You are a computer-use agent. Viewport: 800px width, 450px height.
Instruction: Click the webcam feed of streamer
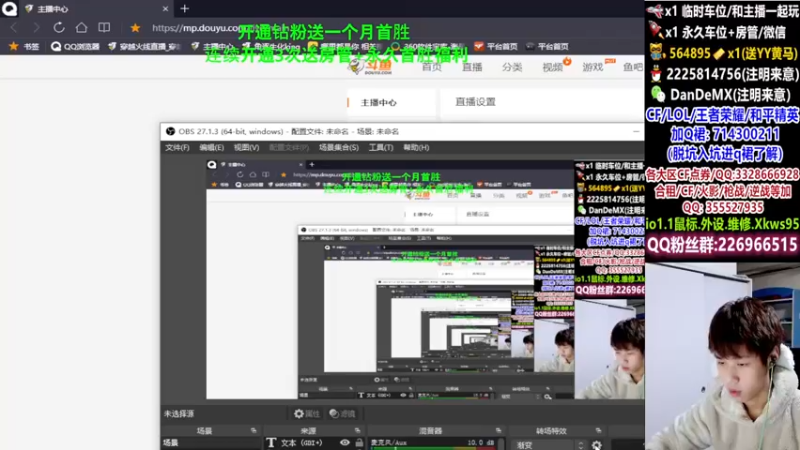[722, 356]
